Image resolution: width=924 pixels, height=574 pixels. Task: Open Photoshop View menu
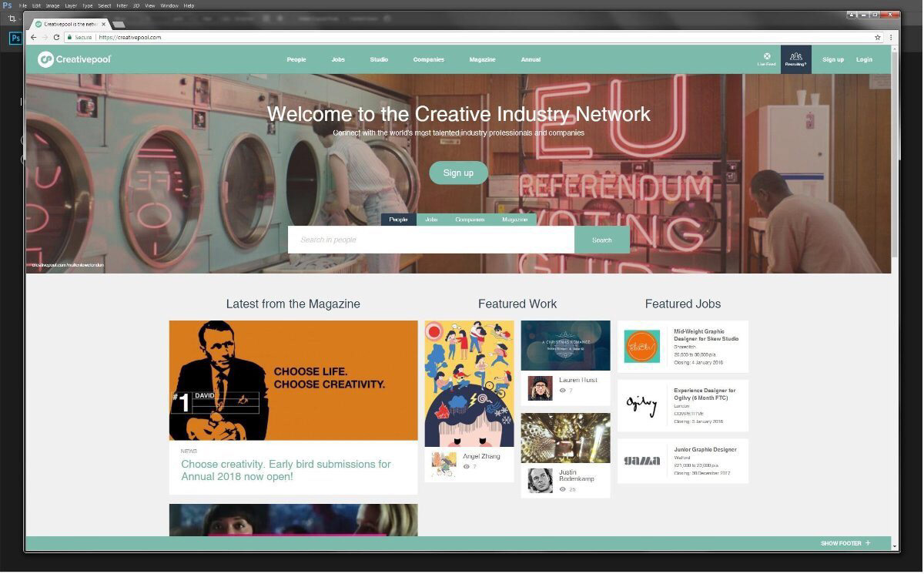pyautogui.click(x=150, y=5)
